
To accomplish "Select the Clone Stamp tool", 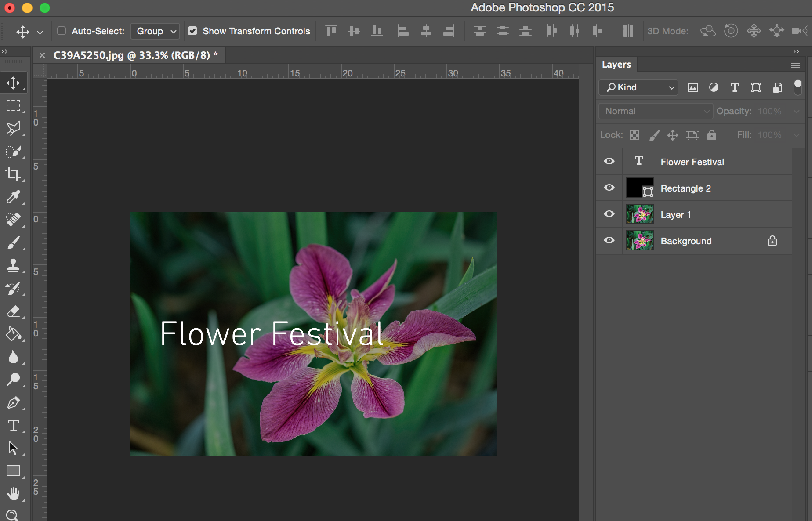I will pyautogui.click(x=13, y=265).
